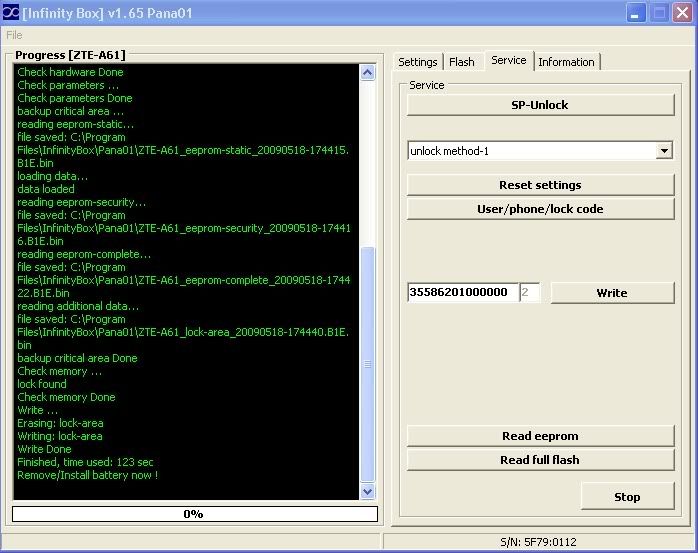Click log line "reading eeprom-static..."
This screenshot has height=553, width=698.
click(x=75, y=124)
